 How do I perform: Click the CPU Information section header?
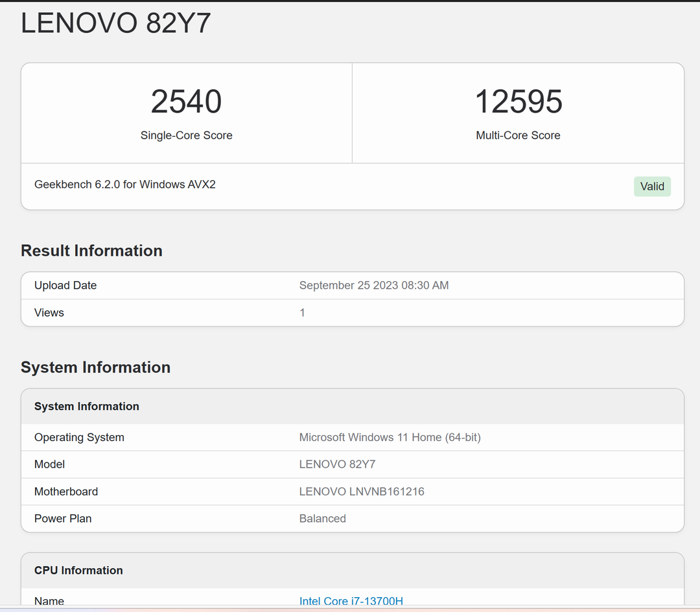[78, 570]
